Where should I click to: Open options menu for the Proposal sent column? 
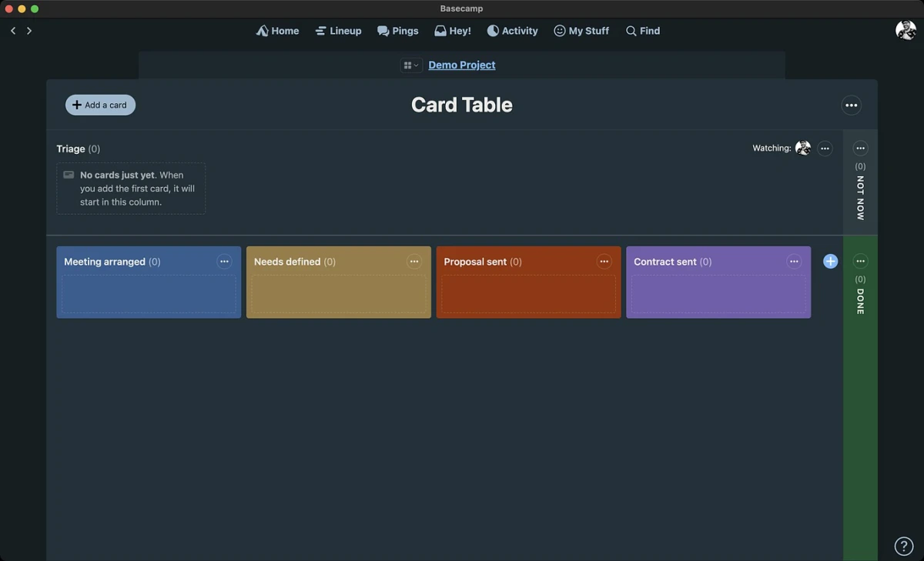[x=604, y=261]
